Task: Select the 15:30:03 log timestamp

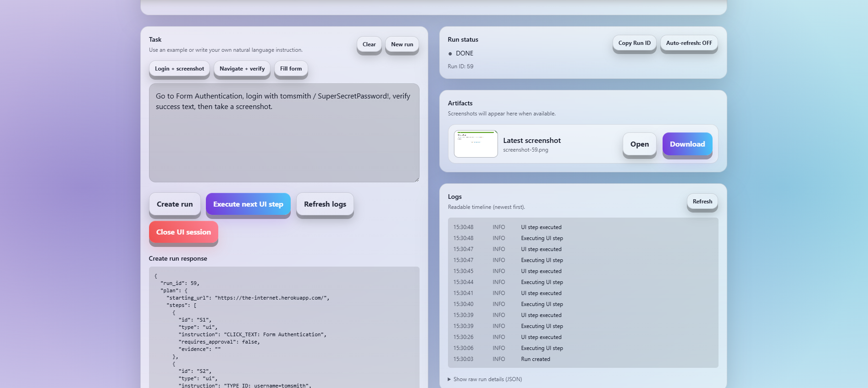Action: point(463,359)
